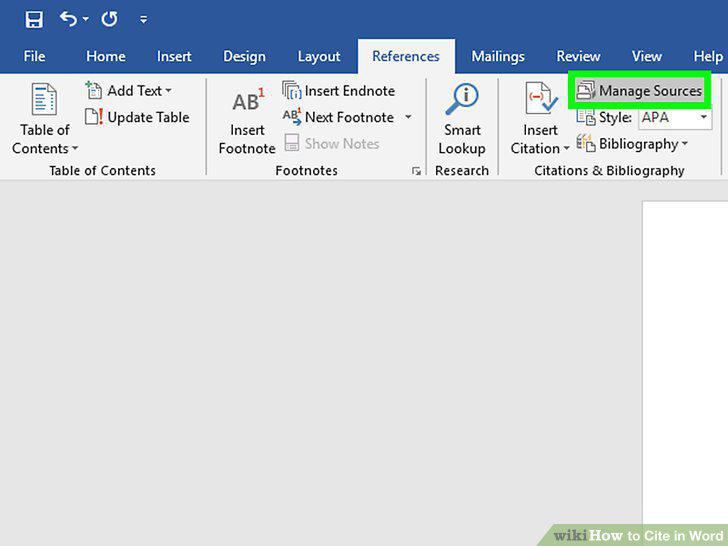Screen dimensions: 728x546
Task: Open the Design tab
Action: pos(244,56)
